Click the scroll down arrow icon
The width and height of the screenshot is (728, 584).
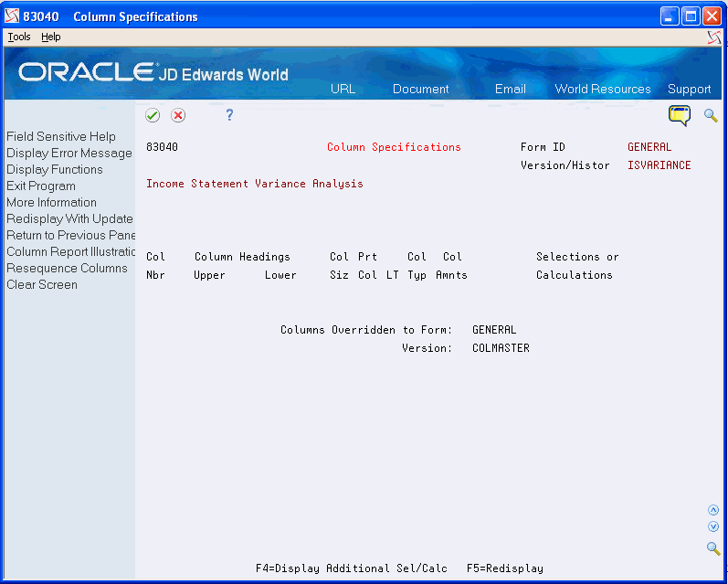click(713, 526)
